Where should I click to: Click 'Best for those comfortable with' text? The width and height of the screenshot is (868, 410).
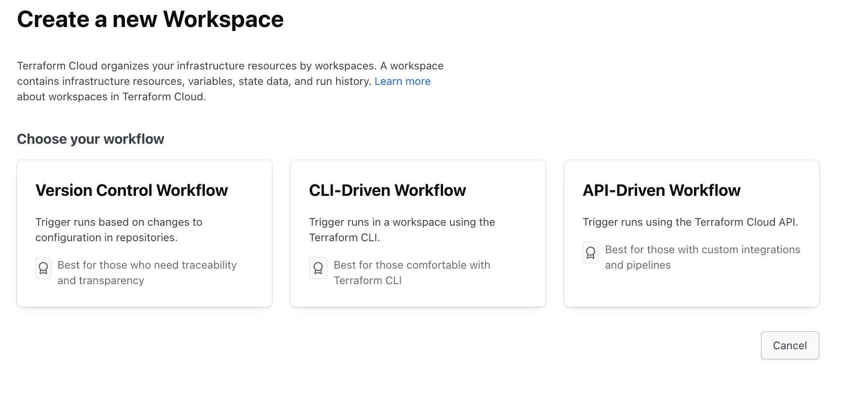(412, 273)
